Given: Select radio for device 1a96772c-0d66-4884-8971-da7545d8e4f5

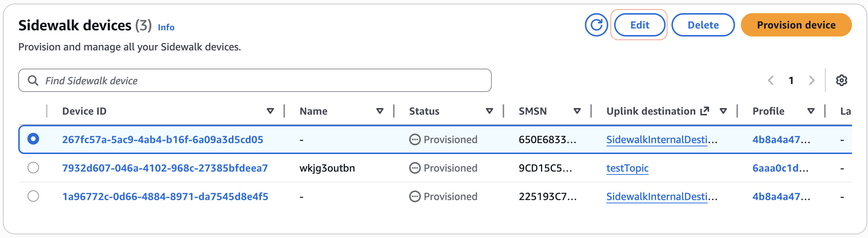Looking at the screenshot, I should coord(33,196).
